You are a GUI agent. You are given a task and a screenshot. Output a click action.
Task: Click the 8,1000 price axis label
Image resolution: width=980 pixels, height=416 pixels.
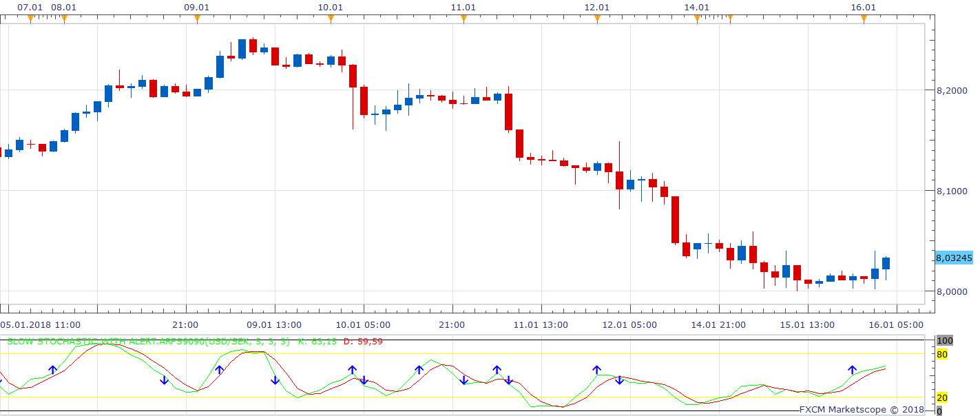pyautogui.click(x=951, y=191)
